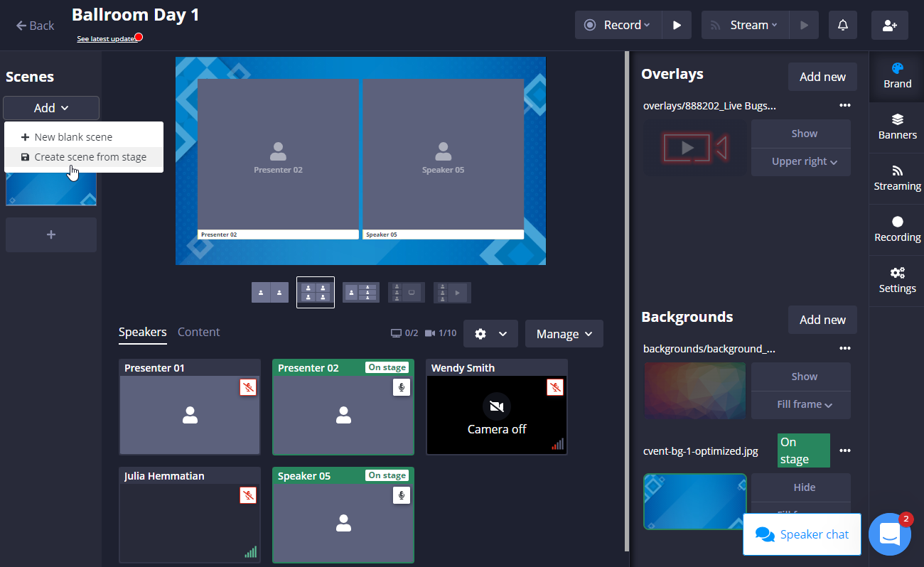The height and width of the screenshot is (567, 924).
Task: Open the Fill frame dropdown for backgrounds
Action: tap(801, 404)
